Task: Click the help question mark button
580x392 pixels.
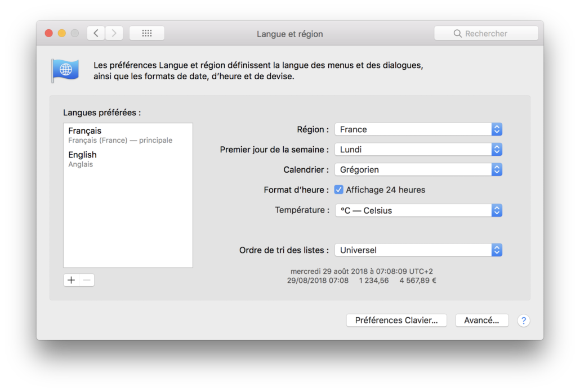Action: [x=524, y=321]
